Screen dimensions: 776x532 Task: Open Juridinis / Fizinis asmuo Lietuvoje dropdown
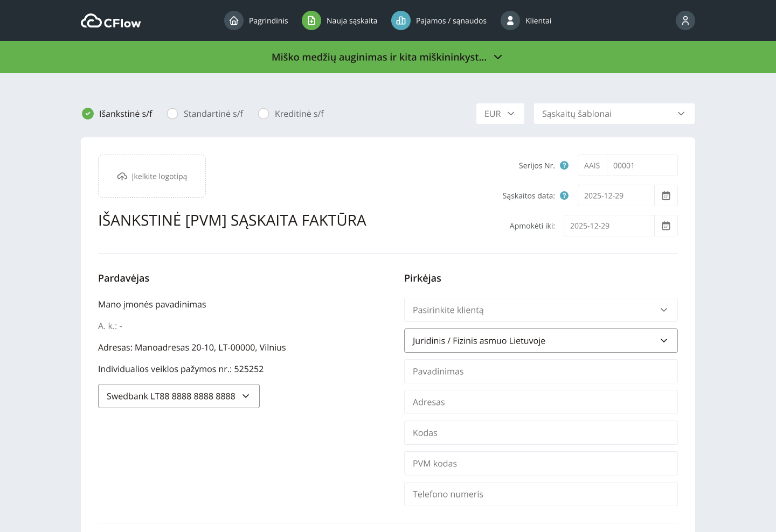[x=541, y=341]
